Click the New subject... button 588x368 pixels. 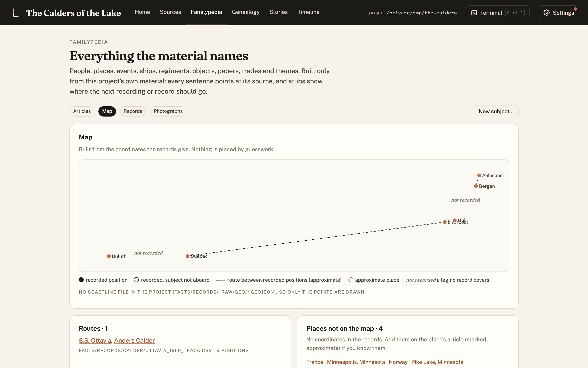coord(496,111)
